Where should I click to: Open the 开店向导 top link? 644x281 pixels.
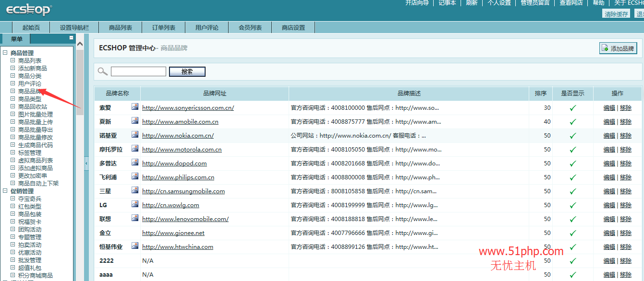[417, 3]
